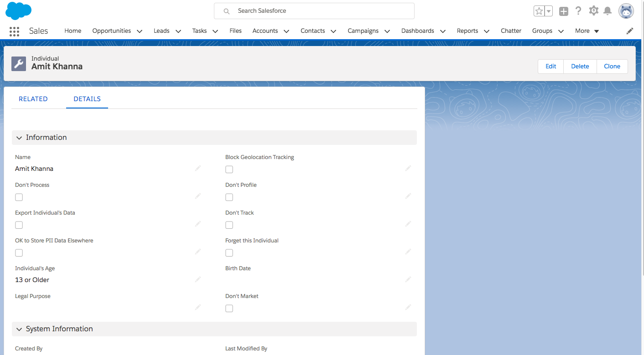The width and height of the screenshot is (644, 355).
Task: Click the search magnifier icon
Action: (226, 11)
